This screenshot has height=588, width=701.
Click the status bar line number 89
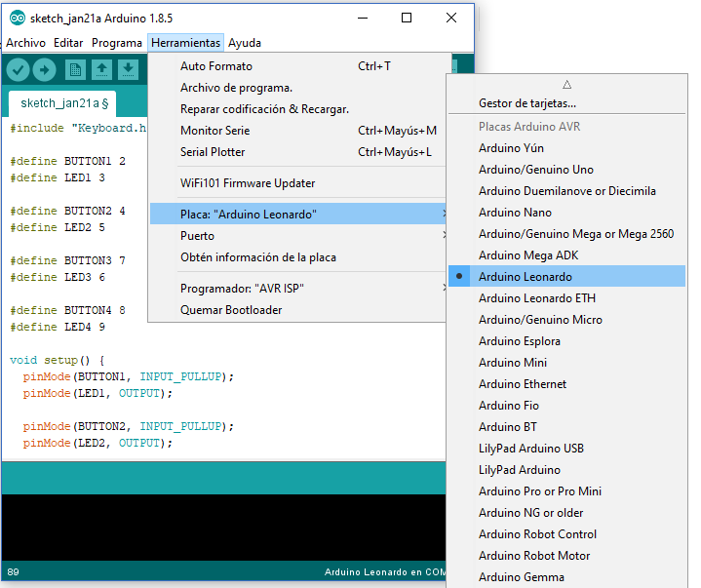point(13,571)
